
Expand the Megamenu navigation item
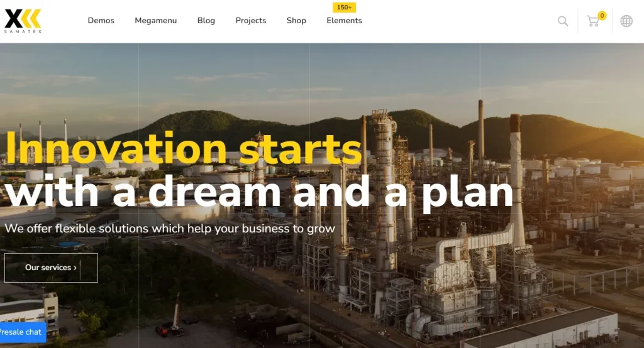pos(156,21)
